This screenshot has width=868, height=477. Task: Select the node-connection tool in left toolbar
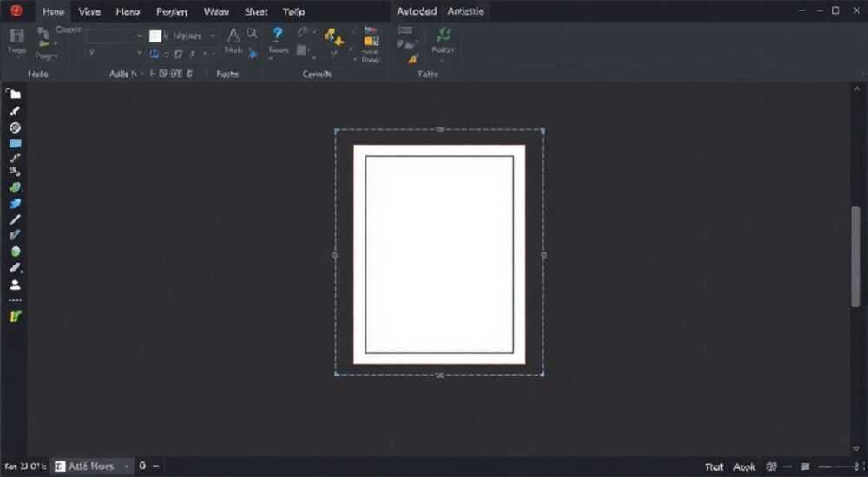click(15, 158)
